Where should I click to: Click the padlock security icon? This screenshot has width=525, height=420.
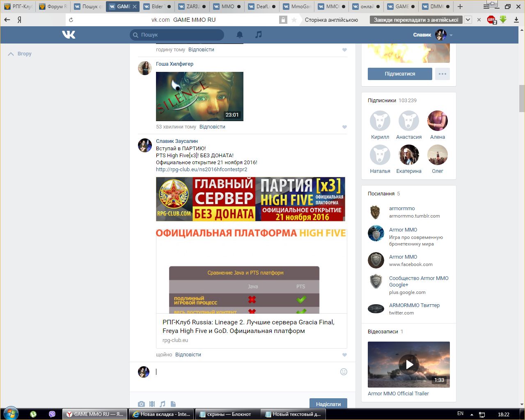[283, 20]
